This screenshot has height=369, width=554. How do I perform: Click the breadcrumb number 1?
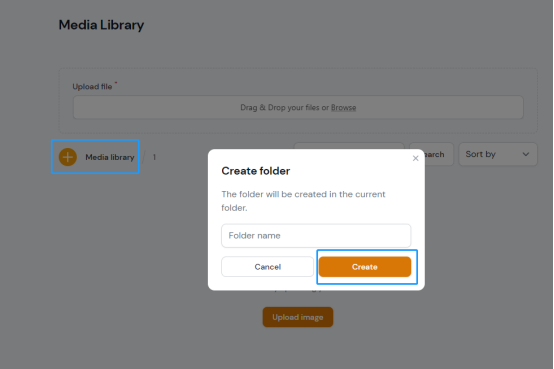point(154,157)
